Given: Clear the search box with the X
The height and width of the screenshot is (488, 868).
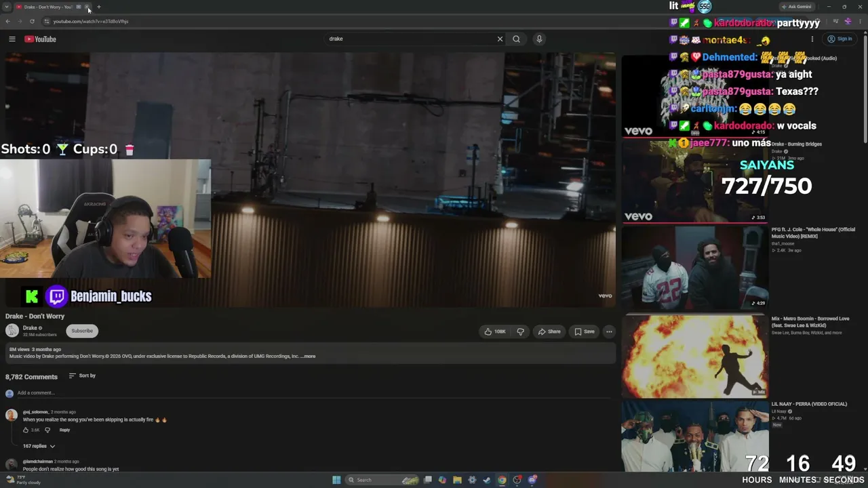Looking at the screenshot, I should tap(500, 39).
